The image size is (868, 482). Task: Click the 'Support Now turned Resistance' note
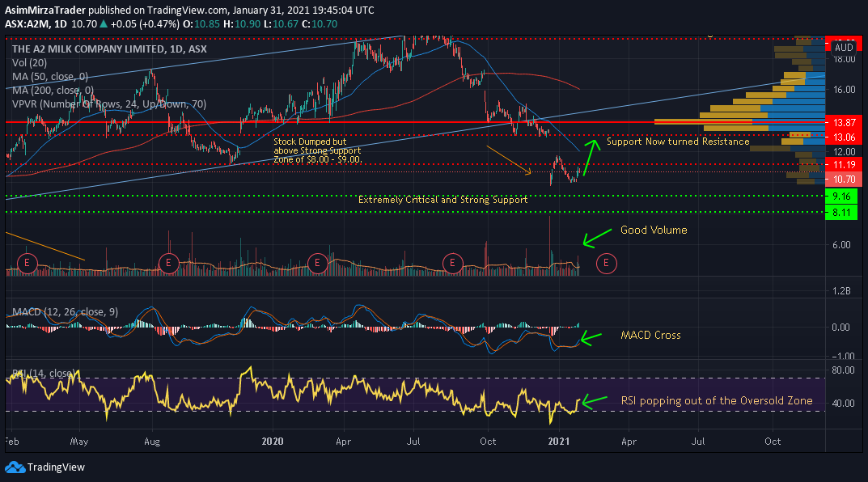point(678,142)
